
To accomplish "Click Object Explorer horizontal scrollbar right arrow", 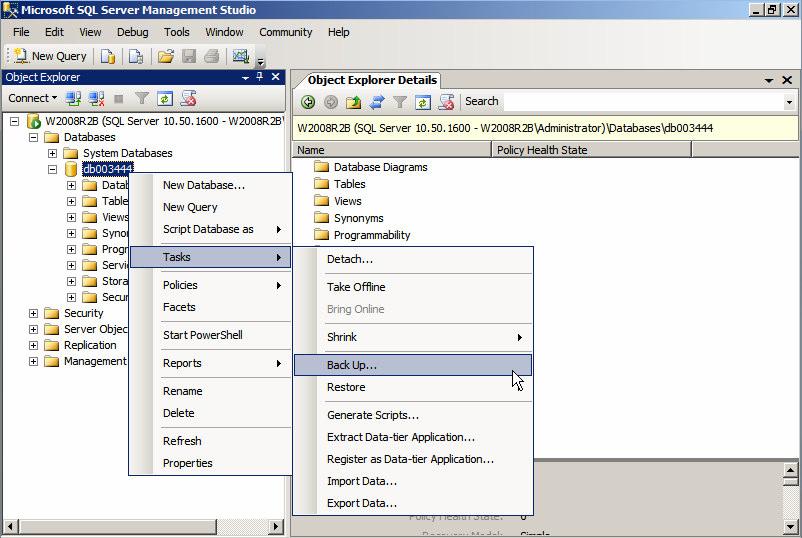I will [276, 526].
